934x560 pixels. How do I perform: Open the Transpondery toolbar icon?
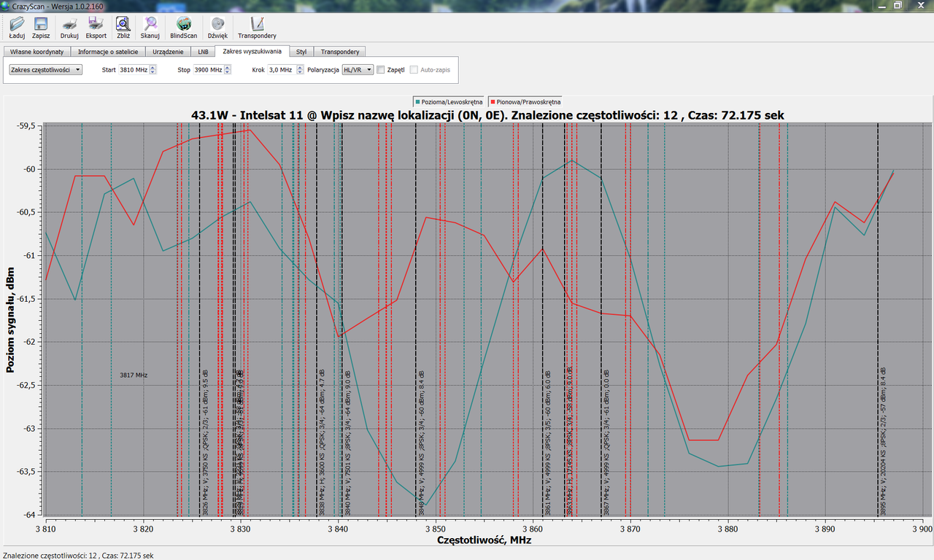click(257, 28)
